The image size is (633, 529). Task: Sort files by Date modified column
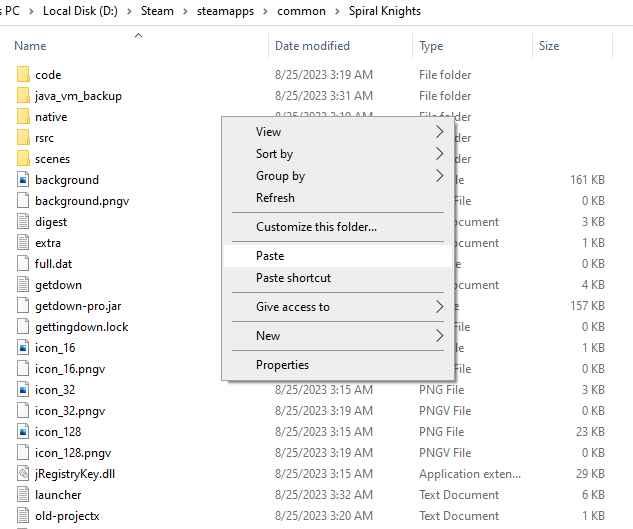click(x=312, y=46)
